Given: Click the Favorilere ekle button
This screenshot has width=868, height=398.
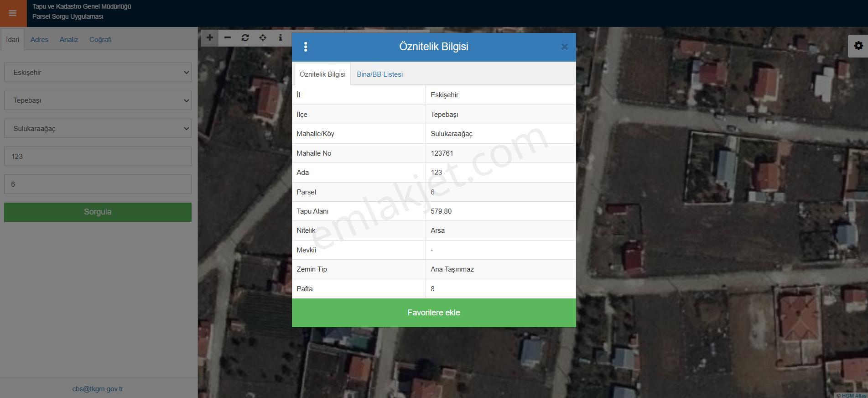Looking at the screenshot, I should pyautogui.click(x=434, y=313).
